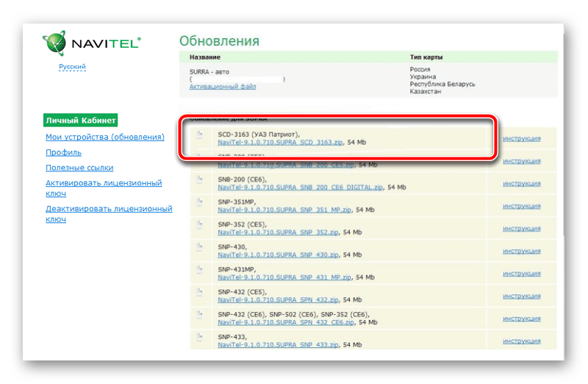Viewport: 588px width, 384px height.
Task: Click the Украина map type entry
Action: [x=423, y=77]
